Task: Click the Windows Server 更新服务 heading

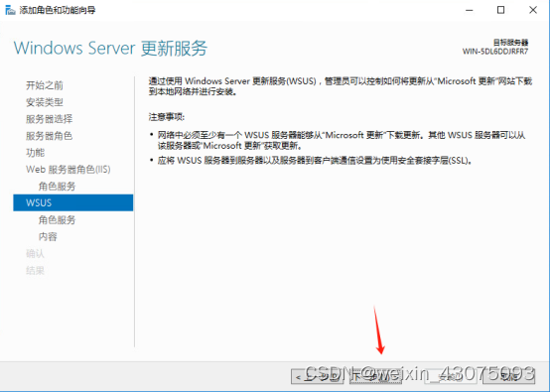Action: pyautogui.click(x=110, y=48)
